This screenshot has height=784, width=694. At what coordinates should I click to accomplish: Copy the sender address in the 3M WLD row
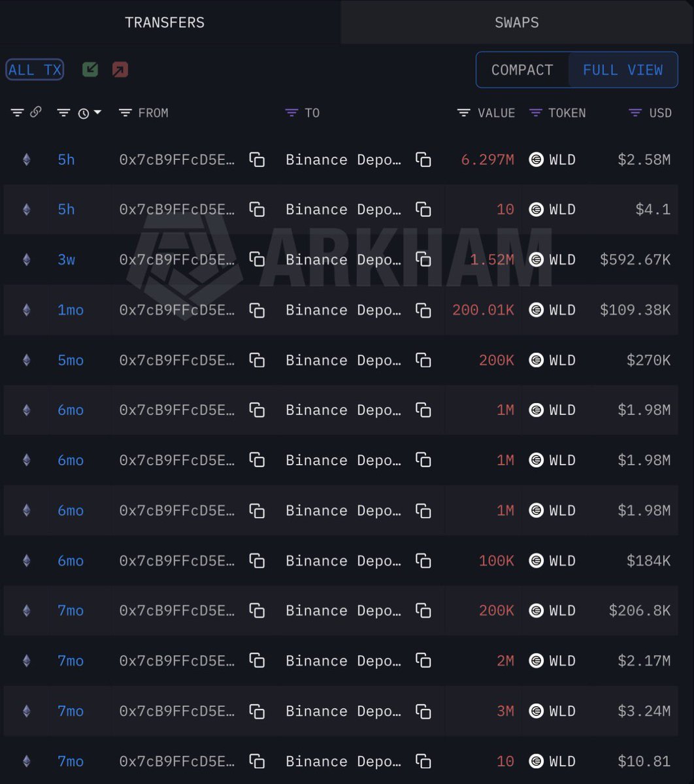(257, 711)
